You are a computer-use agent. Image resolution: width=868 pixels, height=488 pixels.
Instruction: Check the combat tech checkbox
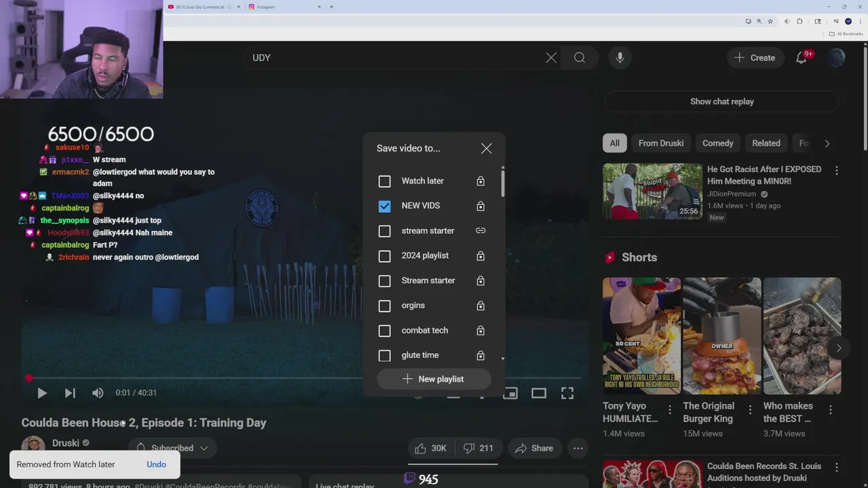coord(384,331)
